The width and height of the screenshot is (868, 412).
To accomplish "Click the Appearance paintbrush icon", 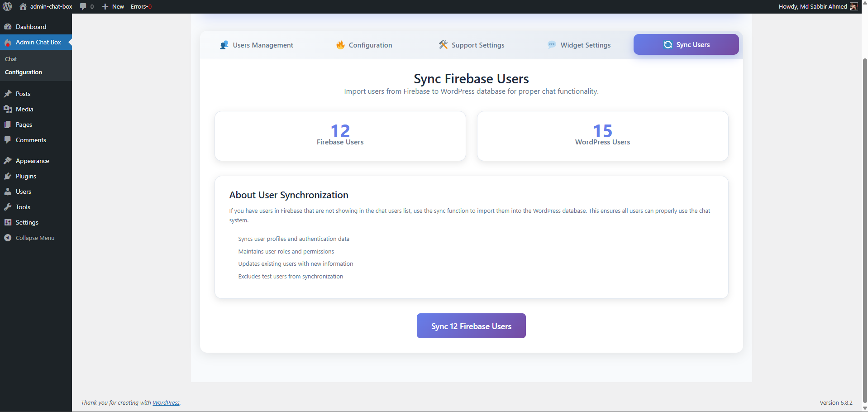I will [8, 161].
